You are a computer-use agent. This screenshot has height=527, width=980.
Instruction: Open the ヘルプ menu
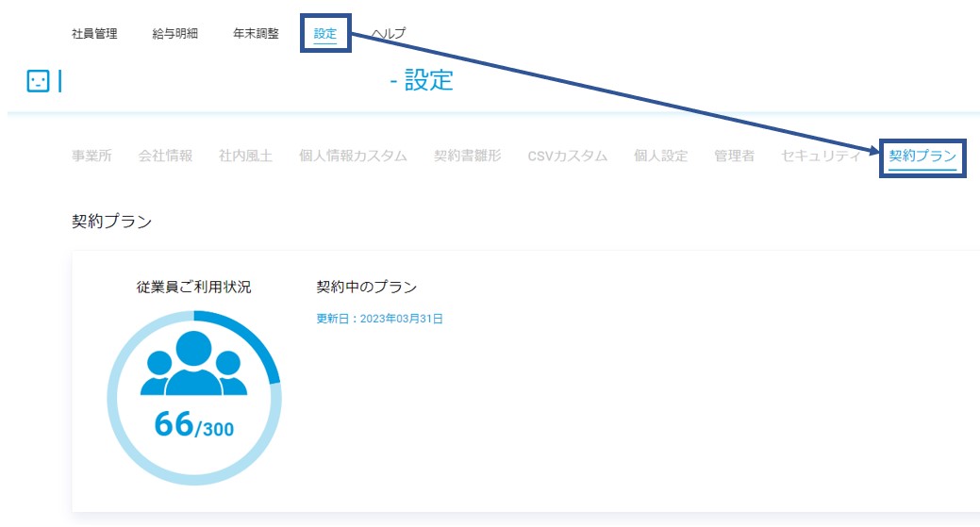pos(389,34)
